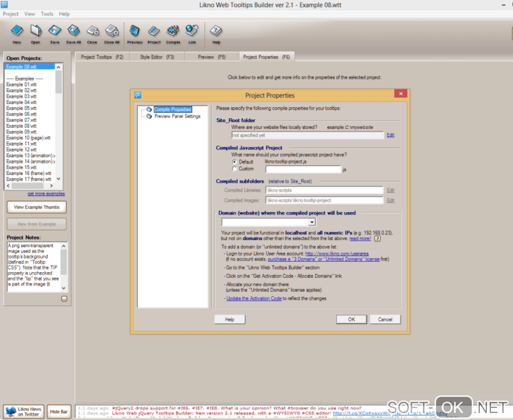Image resolution: width=513 pixels, height=420 pixels.
Task: Click the Compiled Libraries path field
Action: (x=324, y=190)
